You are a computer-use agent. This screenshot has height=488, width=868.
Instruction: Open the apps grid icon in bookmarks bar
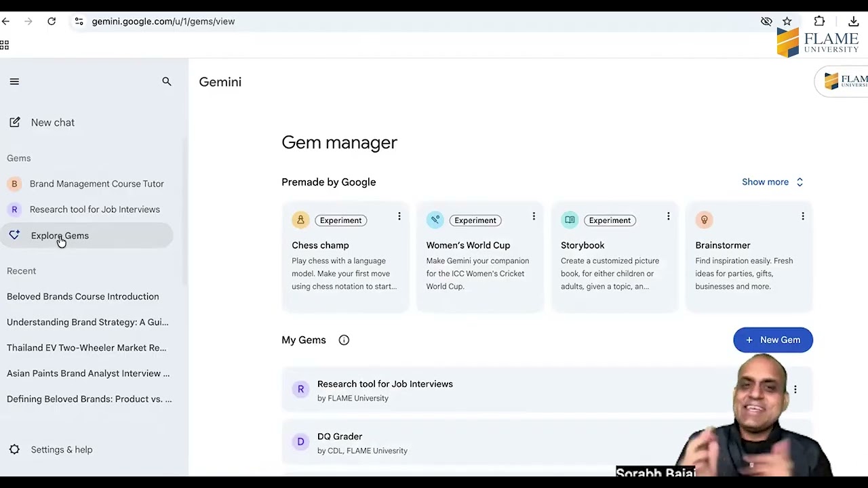click(x=5, y=45)
